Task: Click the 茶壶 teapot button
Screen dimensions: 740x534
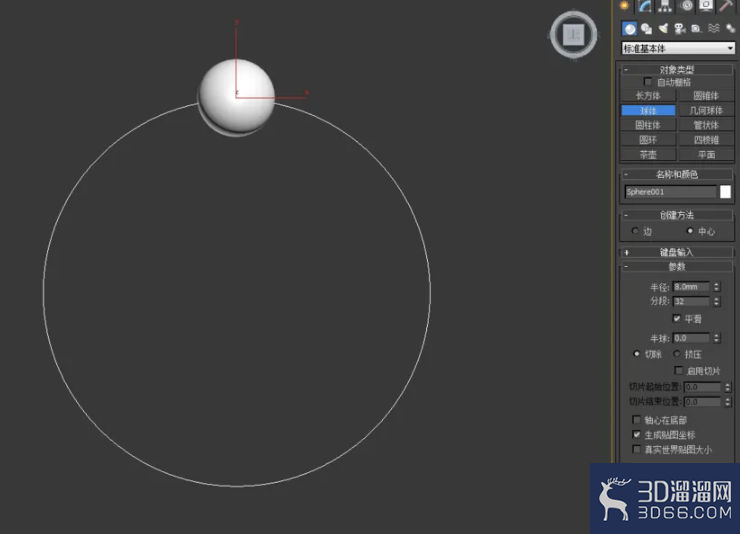Action: [x=648, y=154]
